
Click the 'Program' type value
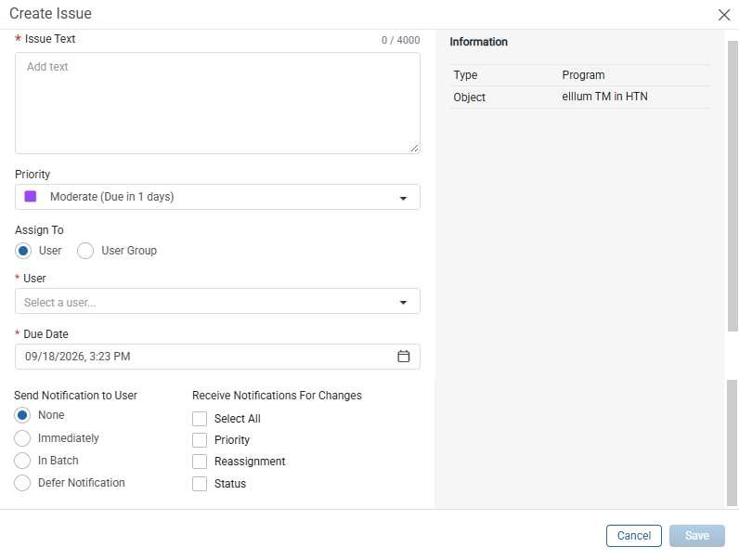coord(583,75)
